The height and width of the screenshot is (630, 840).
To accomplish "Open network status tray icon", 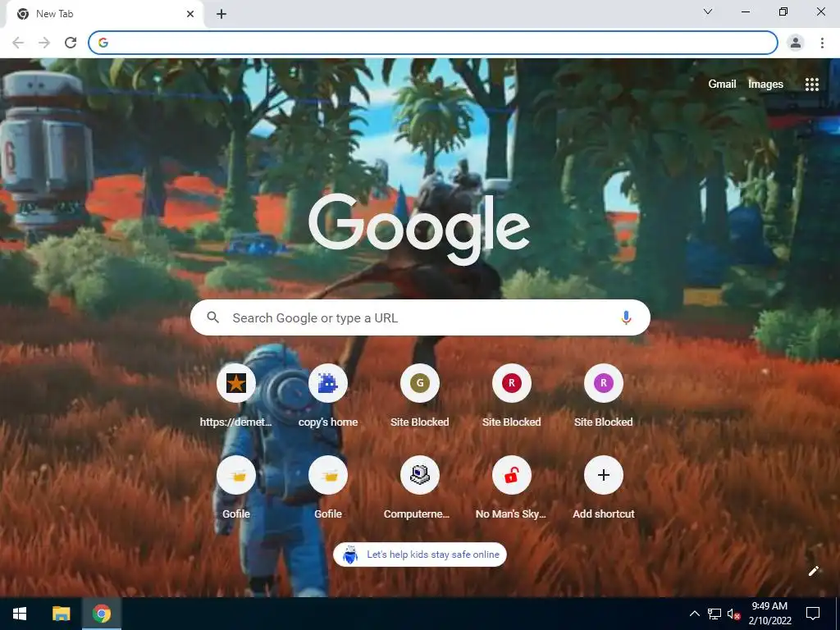I will tap(714, 614).
